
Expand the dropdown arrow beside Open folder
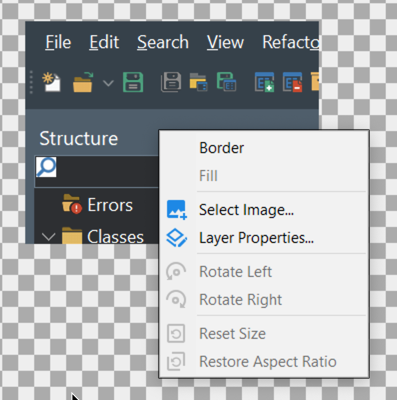point(108,83)
